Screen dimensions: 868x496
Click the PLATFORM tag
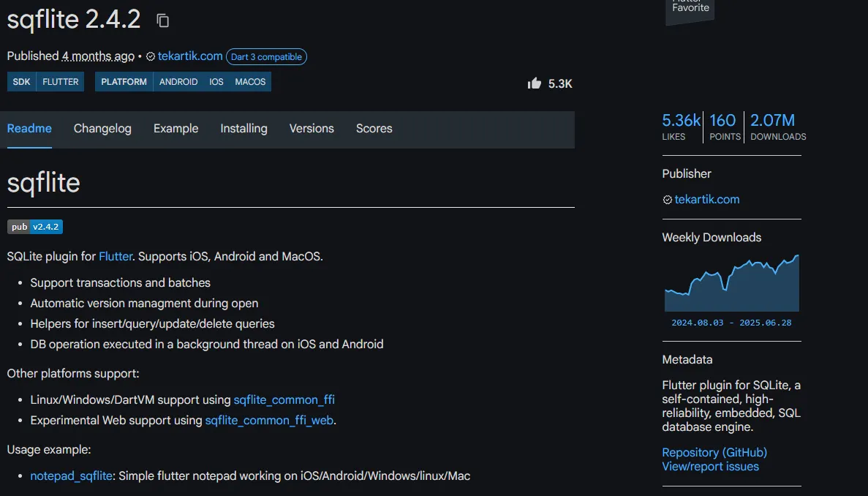pos(124,82)
